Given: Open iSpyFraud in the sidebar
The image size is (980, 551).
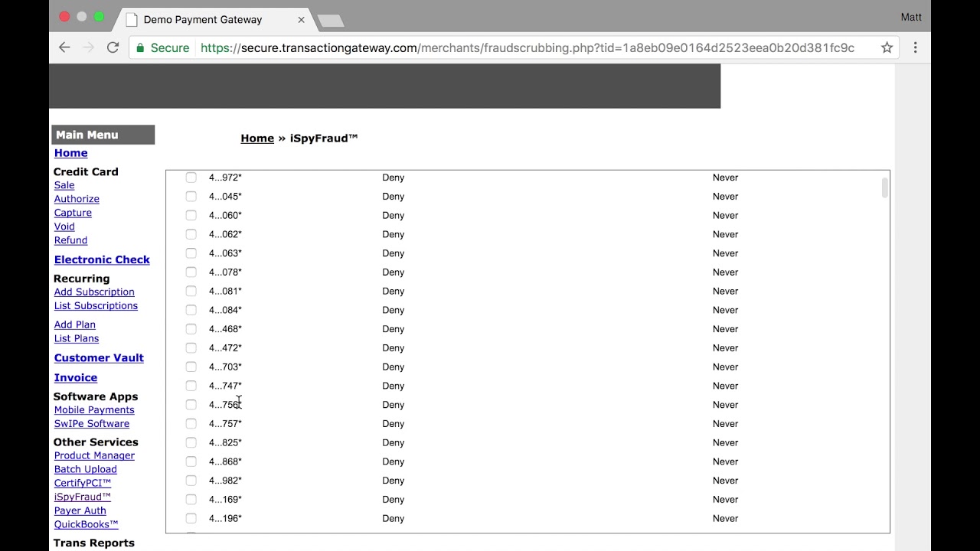Looking at the screenshot, I should (83, 497).
